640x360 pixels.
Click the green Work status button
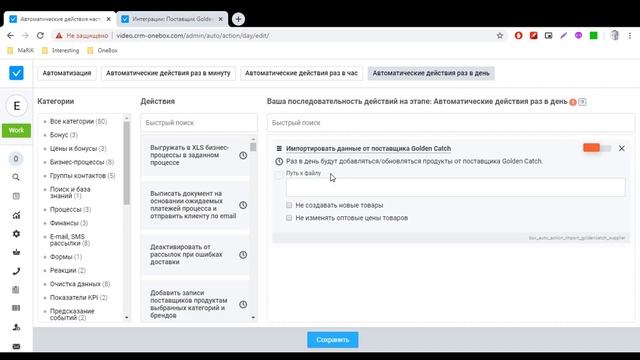pos(16,130)
